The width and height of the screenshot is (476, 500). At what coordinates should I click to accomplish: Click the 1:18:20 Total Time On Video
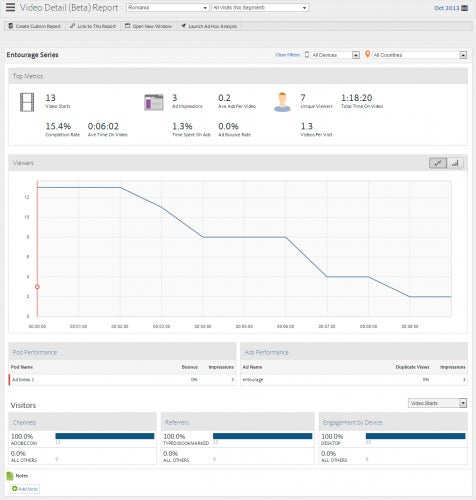click(356, 98)
